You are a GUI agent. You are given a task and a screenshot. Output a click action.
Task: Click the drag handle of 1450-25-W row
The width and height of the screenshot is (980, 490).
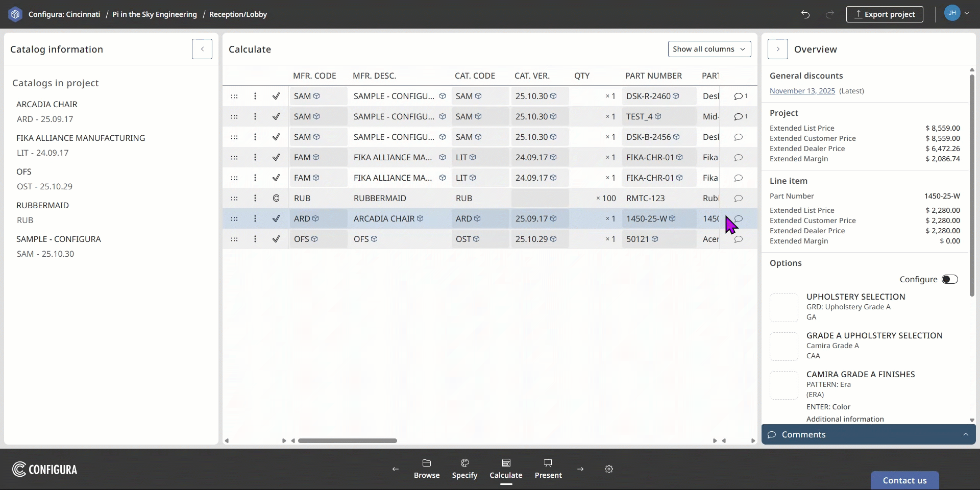tap(234, 218)
